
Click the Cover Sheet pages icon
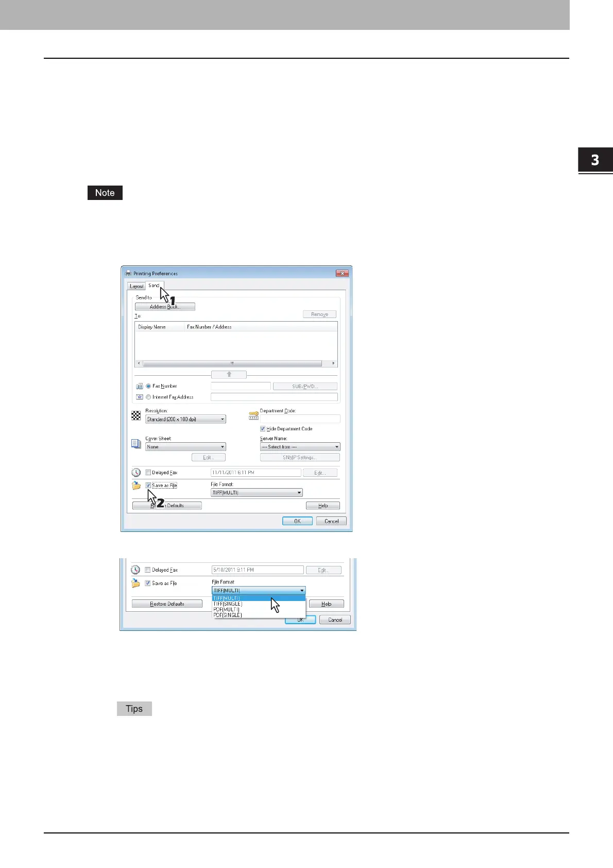coord(136,444)
